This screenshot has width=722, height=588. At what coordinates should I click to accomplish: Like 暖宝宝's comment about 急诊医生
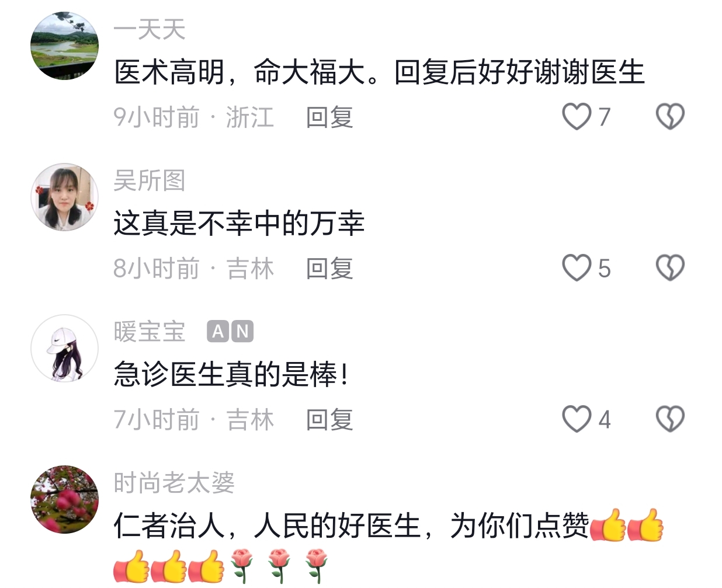pos(577,419)
